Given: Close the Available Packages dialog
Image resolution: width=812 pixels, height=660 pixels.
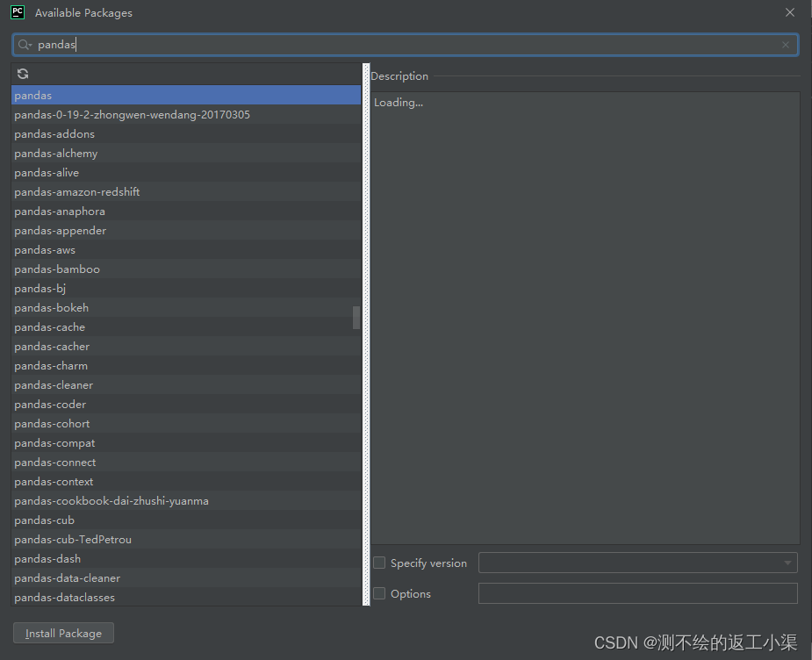Looking at the screenshot, I should [x=790, y=12].
